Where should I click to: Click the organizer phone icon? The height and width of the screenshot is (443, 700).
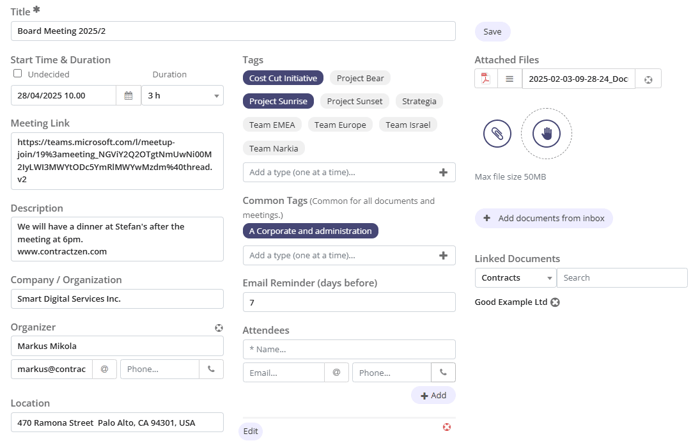point(211,369)
